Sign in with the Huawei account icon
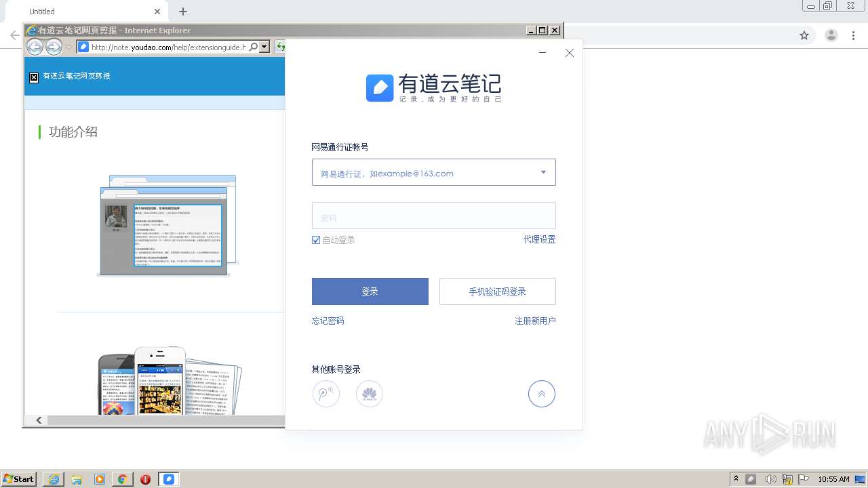Image resolution: width=868 pixels, height=488 pixels. (370, 394)
